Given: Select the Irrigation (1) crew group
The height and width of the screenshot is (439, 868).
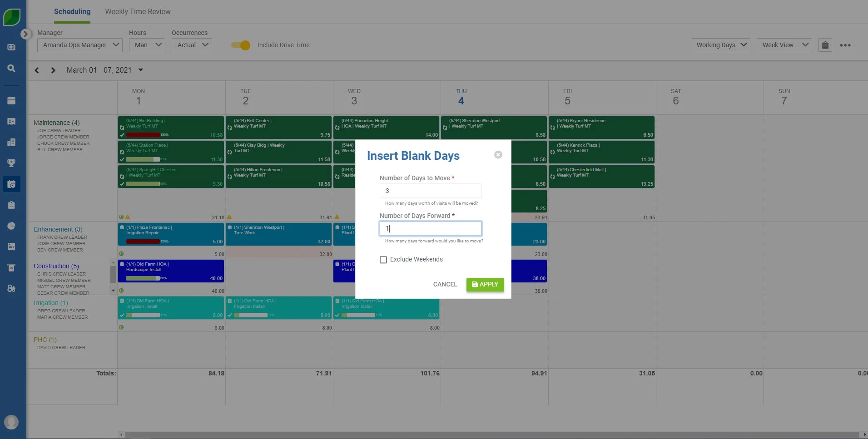Looking at the screenshot, I should point(50,303).
